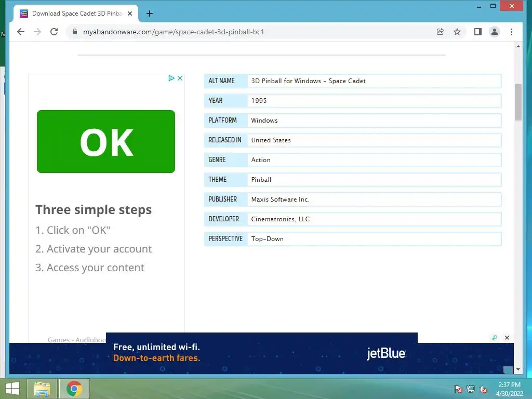
Task: Open the Maxis Software Inc. publisher link
Action: (280, 199)
